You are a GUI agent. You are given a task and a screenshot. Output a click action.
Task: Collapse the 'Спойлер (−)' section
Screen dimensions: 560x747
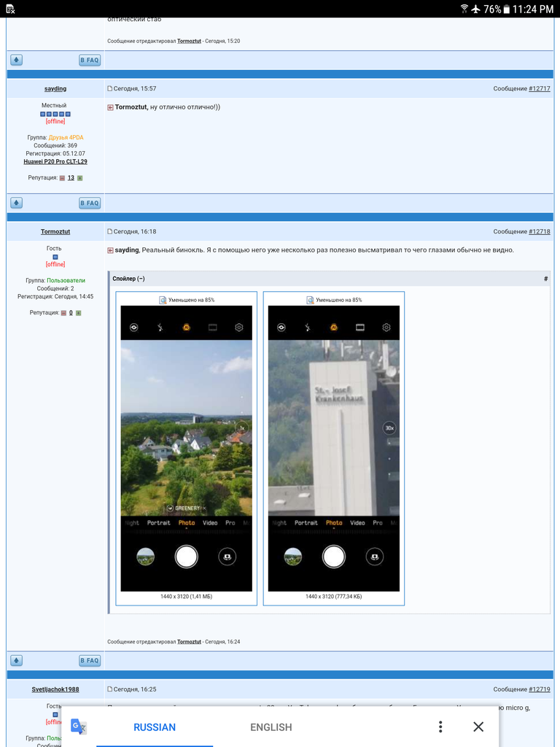coord(128,279)
